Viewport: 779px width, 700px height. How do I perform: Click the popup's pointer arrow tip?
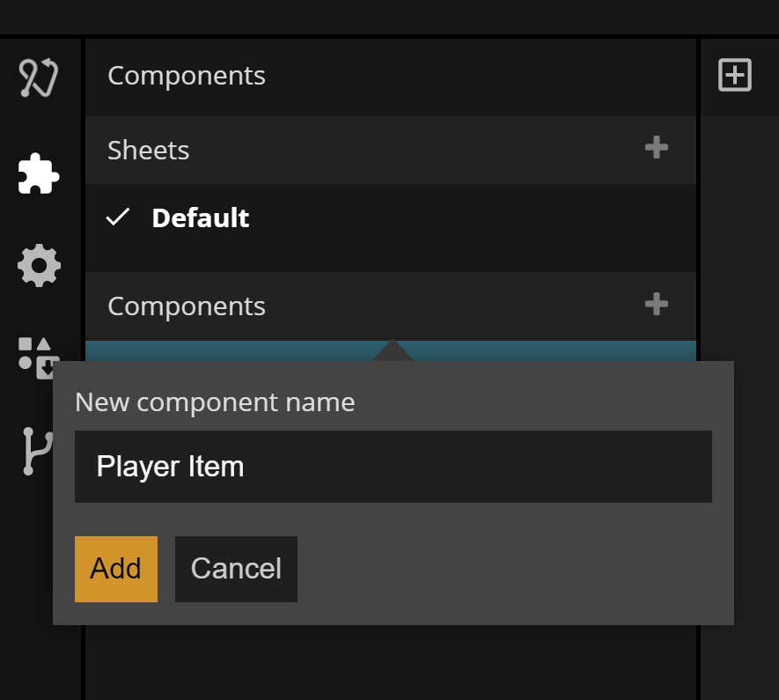pyautogui.click(x=393, y=346)
